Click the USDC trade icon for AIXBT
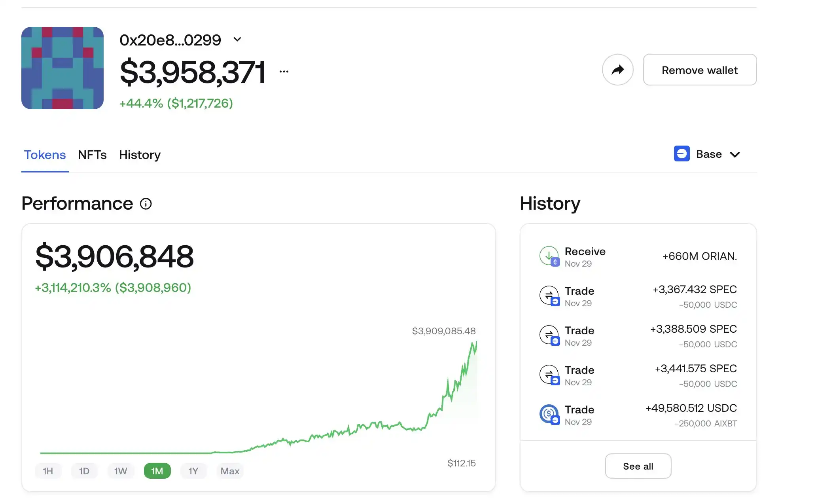Screen dimensions: 814x504 click(549, 414)
